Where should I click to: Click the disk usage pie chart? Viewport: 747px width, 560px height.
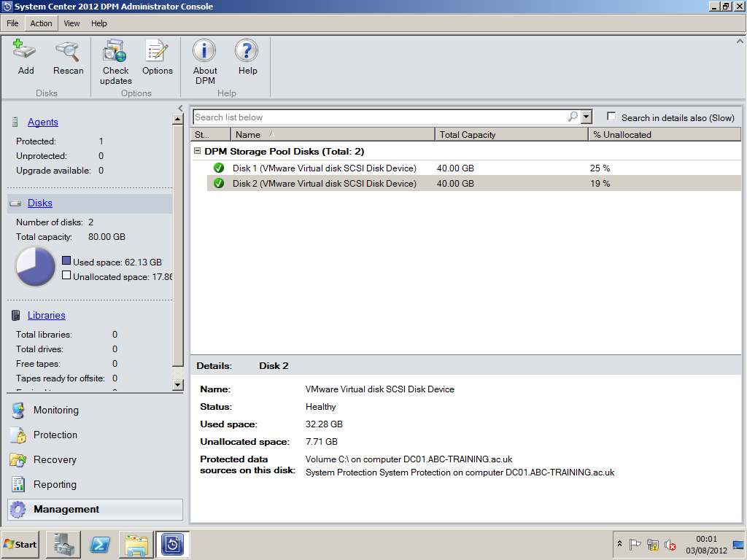point(35,267)
